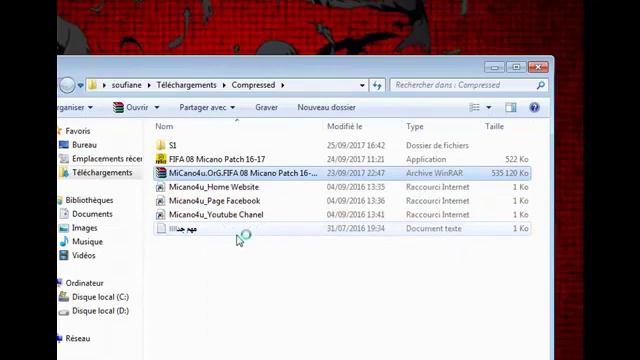Sort by the Nom column header
Viewport: 640px width, 360px height.
pyautogui.click(x=164, y=127)
